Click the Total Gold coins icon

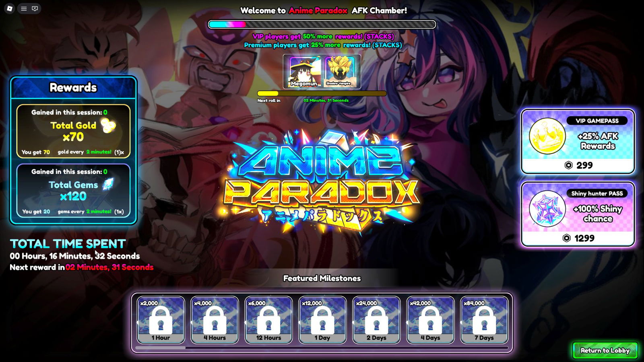click(x=108, y=126)
